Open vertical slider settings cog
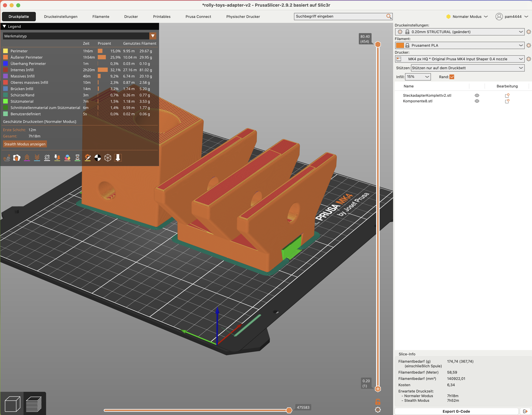532x415 pixels. point(378,410)
